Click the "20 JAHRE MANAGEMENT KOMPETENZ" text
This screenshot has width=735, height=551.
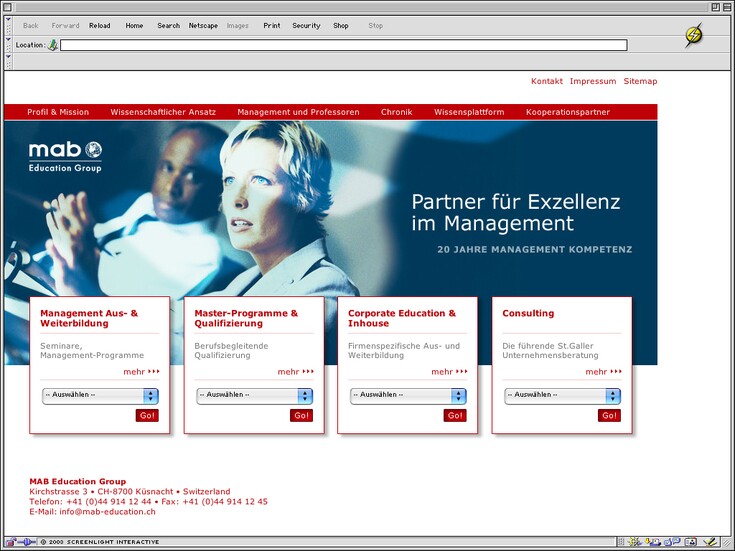click(x=534, y=249)
